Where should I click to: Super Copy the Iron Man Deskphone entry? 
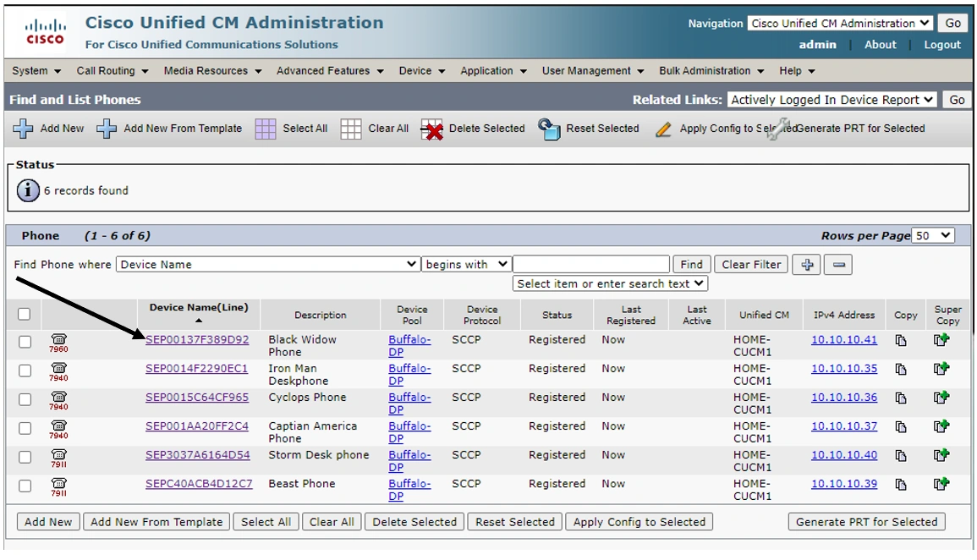coord(941,368)
